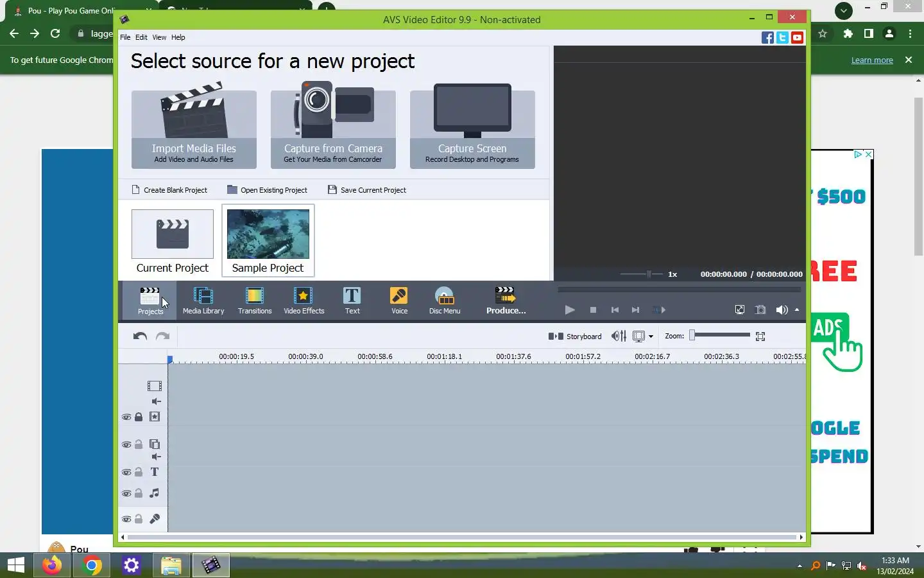Click the Produce button

[x=506, y=301]
